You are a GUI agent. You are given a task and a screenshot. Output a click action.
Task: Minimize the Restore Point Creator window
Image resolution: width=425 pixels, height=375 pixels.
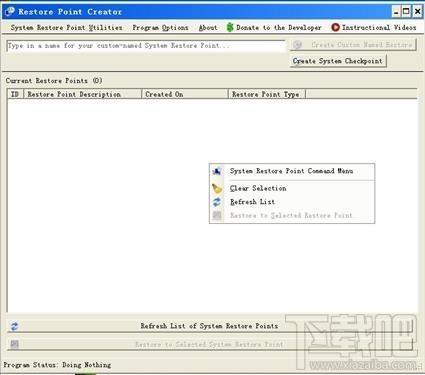pos(396,12)
